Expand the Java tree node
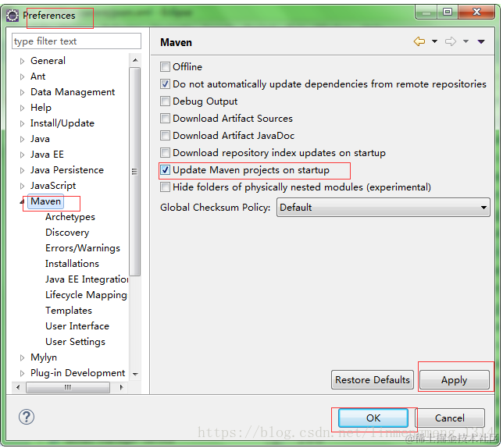Screen dimensions: 503x448 tap(22, 140)
